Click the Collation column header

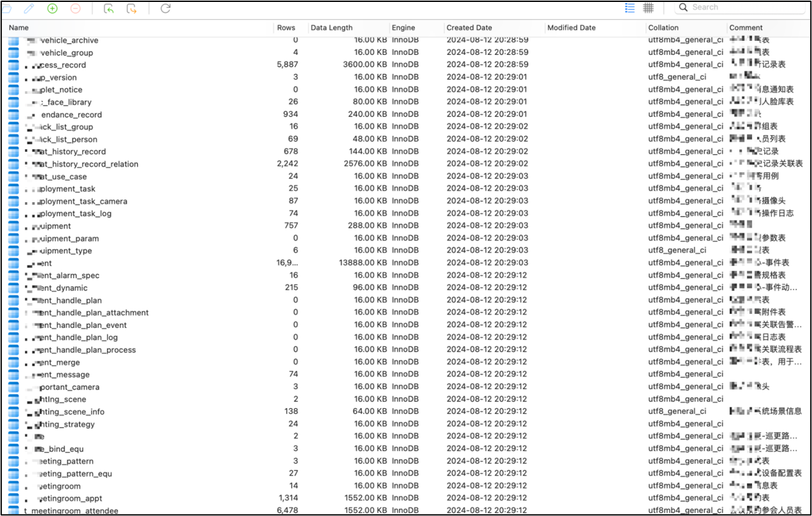(663, 27)
